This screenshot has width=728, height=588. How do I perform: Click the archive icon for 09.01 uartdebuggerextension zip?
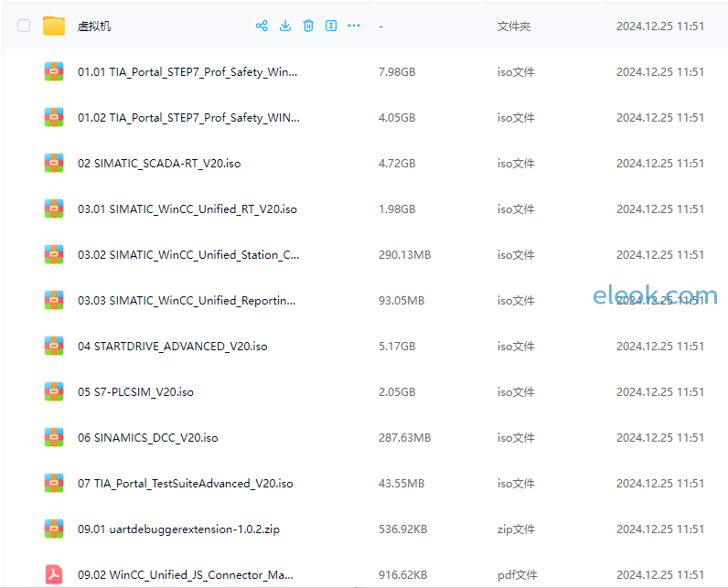(x=54, y=529)
